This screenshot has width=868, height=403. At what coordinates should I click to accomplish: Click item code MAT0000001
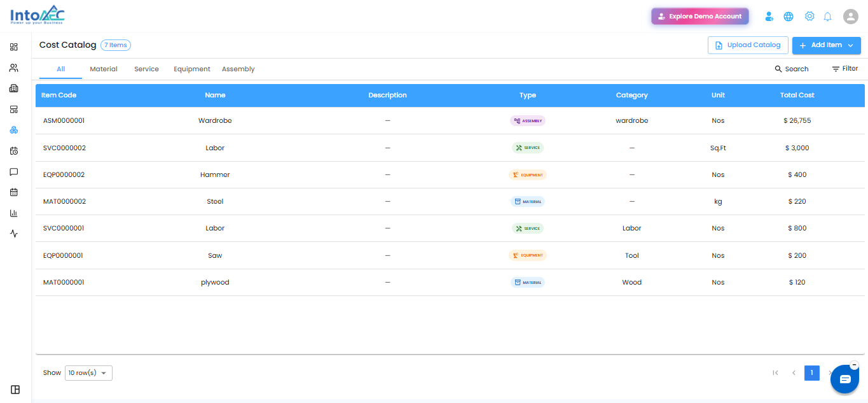tap(64, 283)
